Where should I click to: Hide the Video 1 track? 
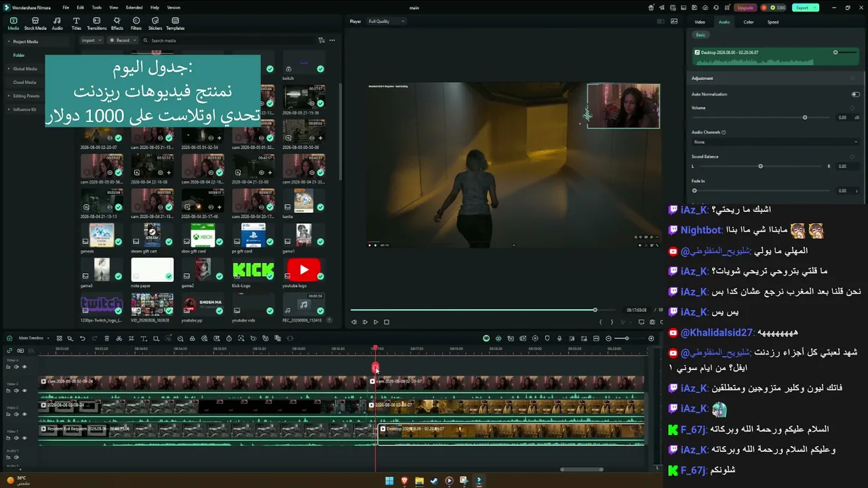(x=24, y=438)
